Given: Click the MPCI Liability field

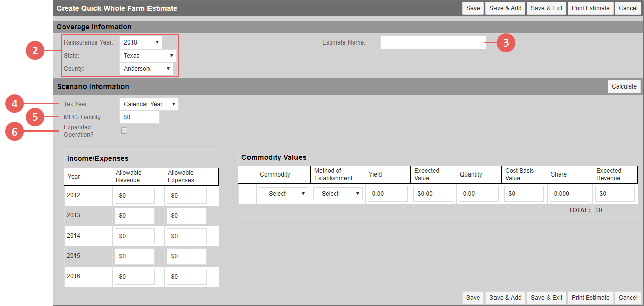Looking at the screenshot, I should (x=139, y=117).
